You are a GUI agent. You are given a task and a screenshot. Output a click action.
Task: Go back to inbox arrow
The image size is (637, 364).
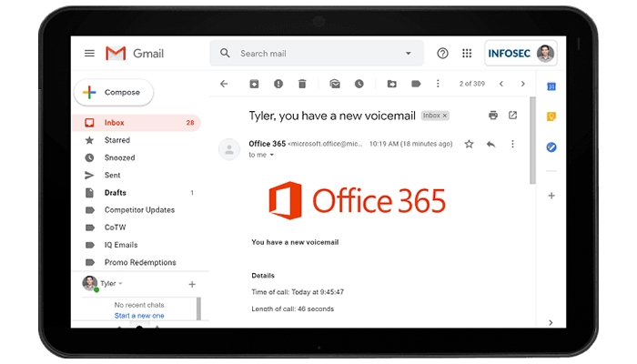click(224, 84)
